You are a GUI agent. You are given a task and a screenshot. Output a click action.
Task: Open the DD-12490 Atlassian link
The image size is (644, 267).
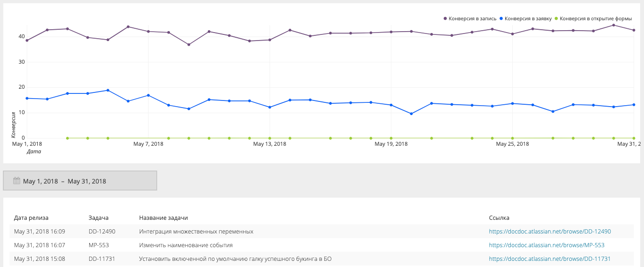tap(550, 232)
